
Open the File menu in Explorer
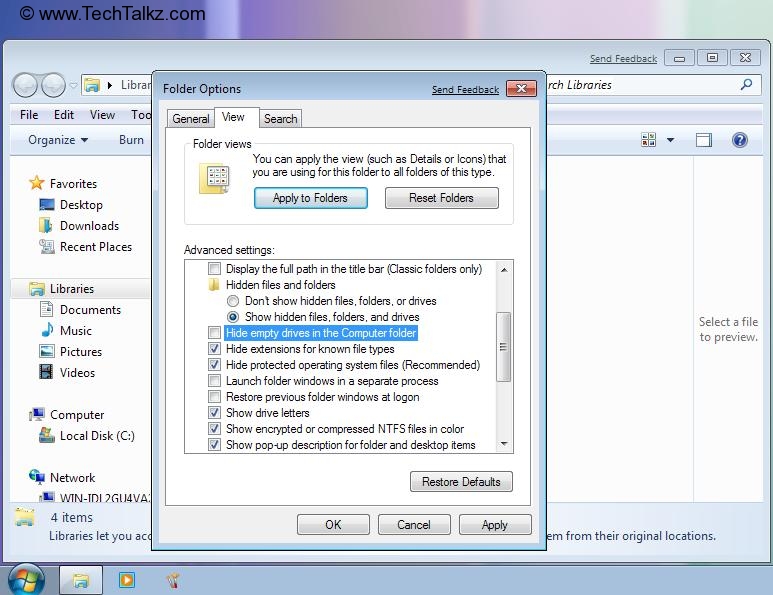pyautogui.click(x=29, y=115)
